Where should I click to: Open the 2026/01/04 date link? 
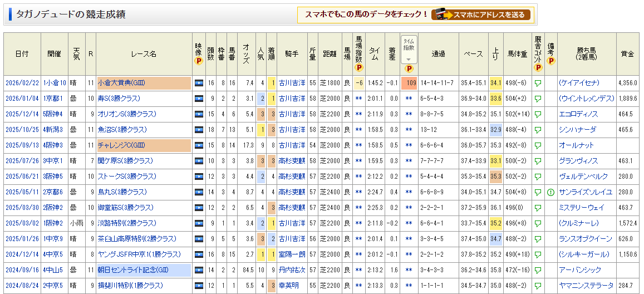pos(22,99)
